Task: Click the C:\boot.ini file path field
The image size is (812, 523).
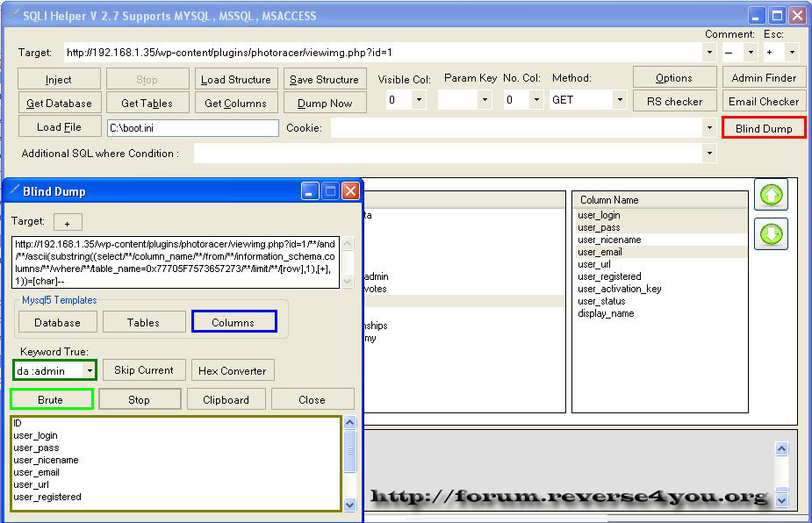Action: tap(193, 128)
